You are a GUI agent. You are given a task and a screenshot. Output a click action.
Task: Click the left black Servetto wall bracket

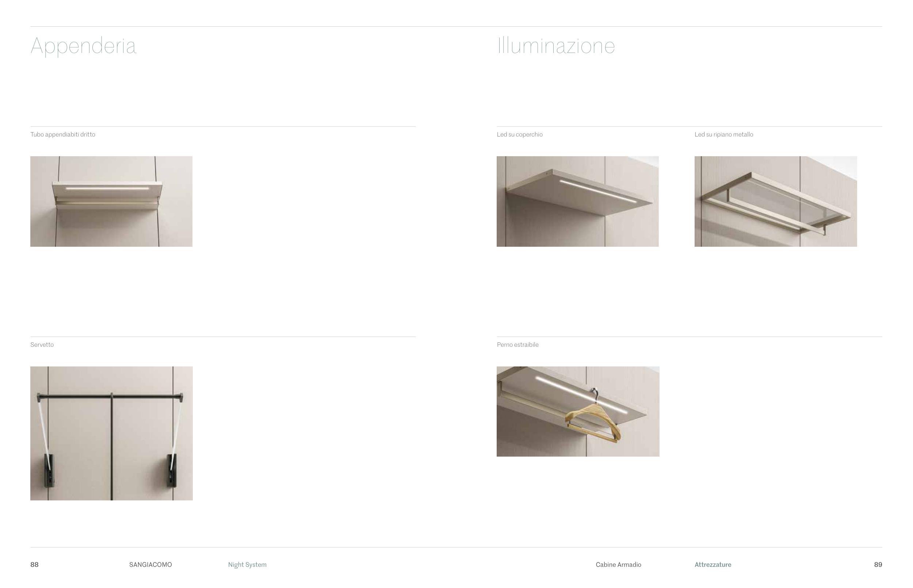(50, 471)
